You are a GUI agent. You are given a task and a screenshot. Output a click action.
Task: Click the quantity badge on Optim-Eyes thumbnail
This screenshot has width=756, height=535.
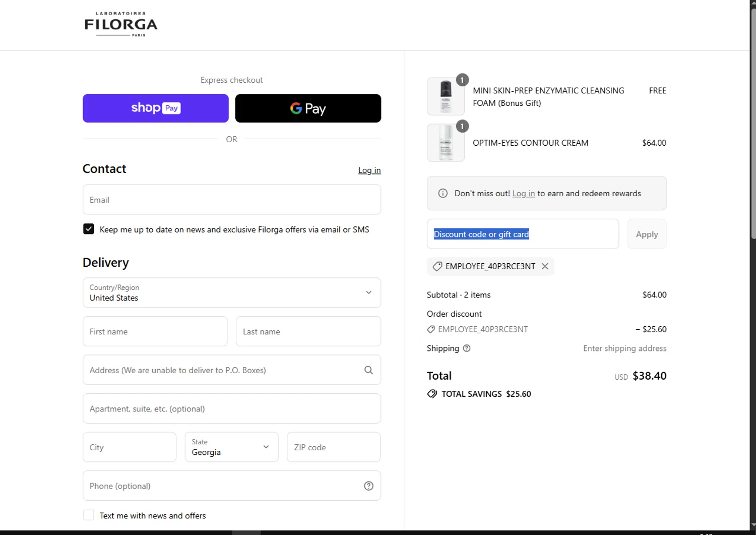(x=462, y=126)
